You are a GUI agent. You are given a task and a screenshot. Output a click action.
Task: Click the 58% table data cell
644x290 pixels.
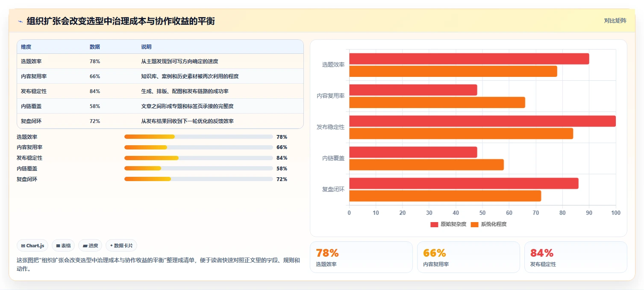coord(95,106)
